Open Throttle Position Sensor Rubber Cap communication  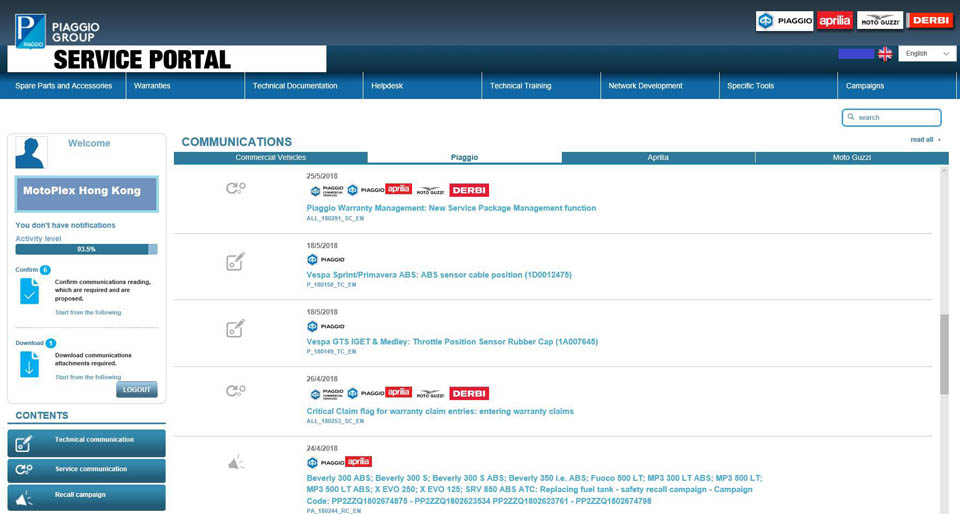click(452, 341)
